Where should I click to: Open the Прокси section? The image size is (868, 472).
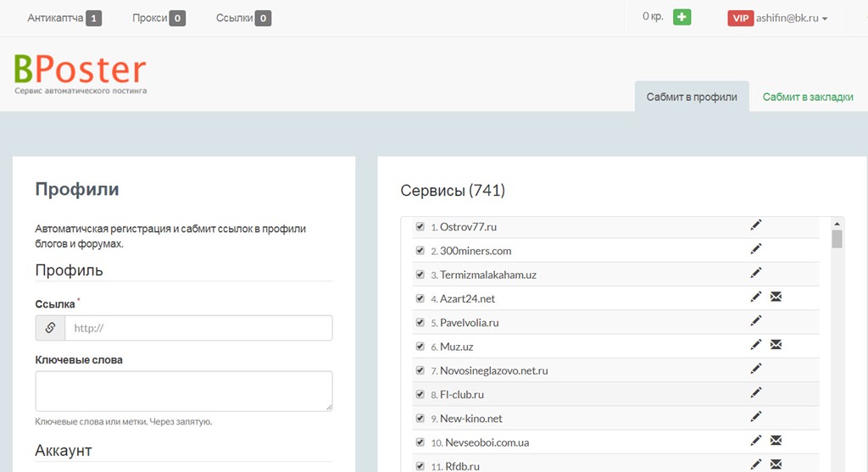click(x=150, y=18)
